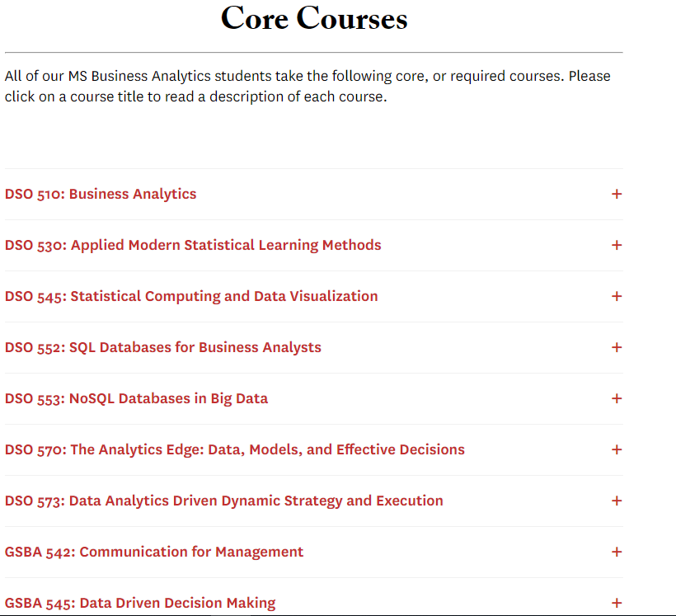Image resolution: width=676 pixels, height=616 pixels.
Task: Expand DSO 553 with its plus icon
Action: tap(617, 398)
